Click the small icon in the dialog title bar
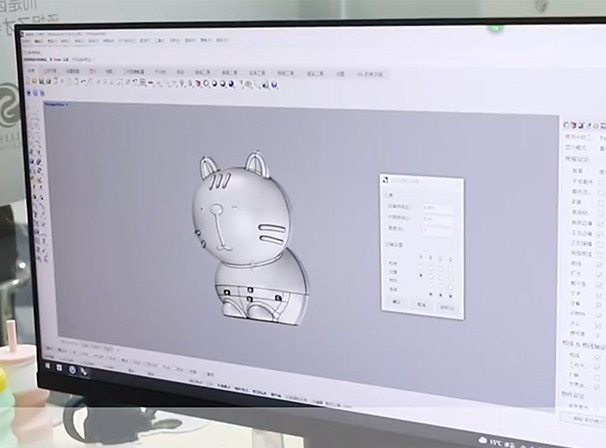 387,180
